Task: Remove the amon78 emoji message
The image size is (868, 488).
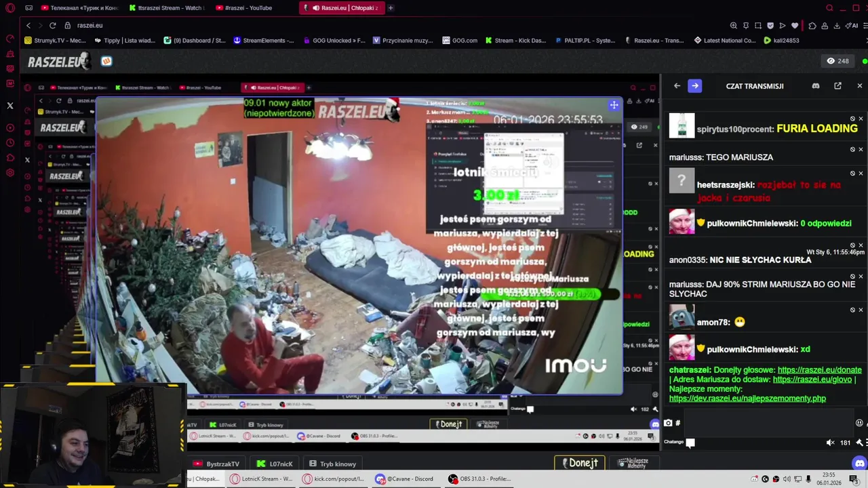Action: pyautogui.click(x=861, y=310)
